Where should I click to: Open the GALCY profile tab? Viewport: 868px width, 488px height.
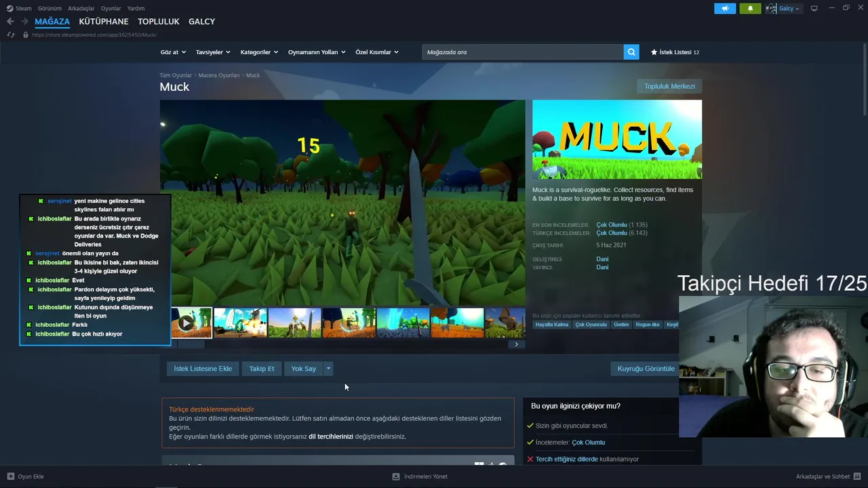[201, 22]
